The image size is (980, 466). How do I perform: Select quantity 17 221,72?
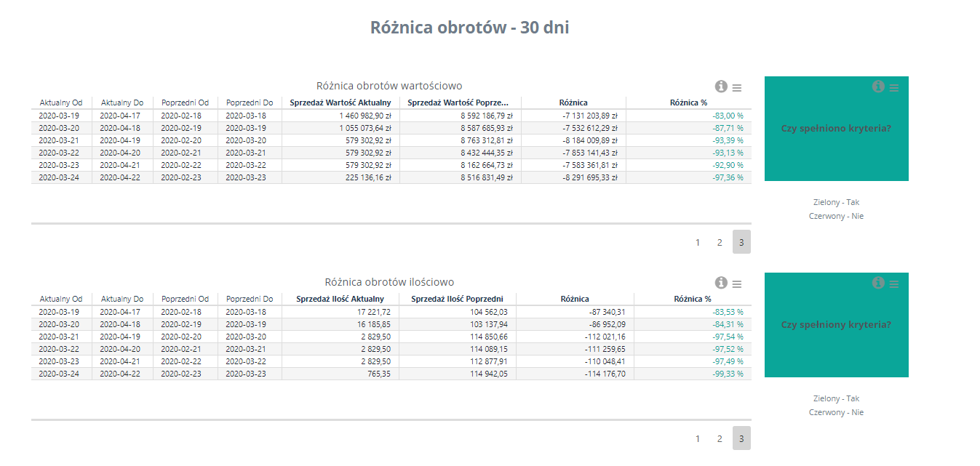tap(375, 312)
